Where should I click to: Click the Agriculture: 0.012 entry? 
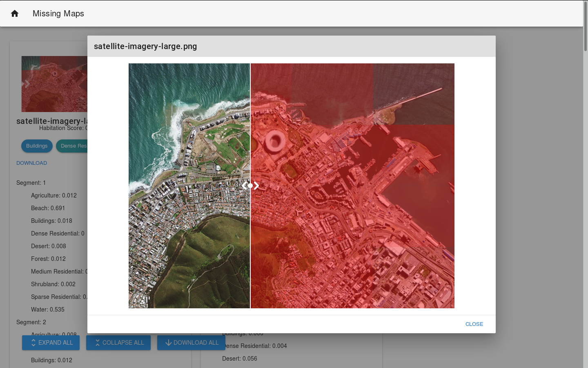point(54,195)
